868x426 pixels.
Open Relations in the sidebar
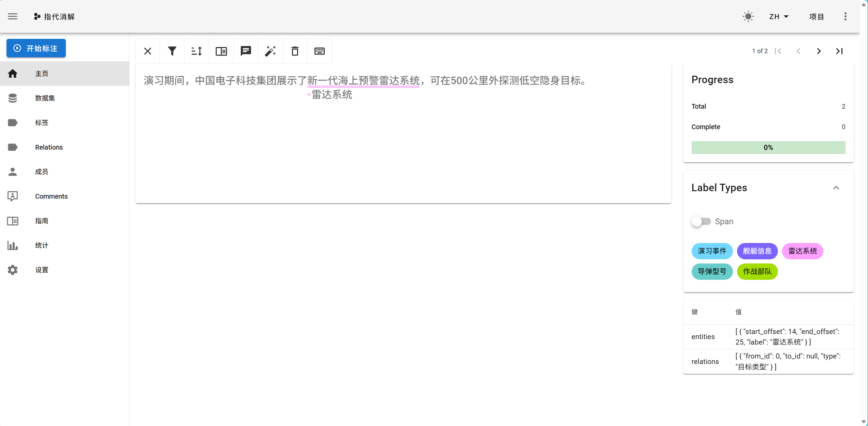click(x=49, y=147)
